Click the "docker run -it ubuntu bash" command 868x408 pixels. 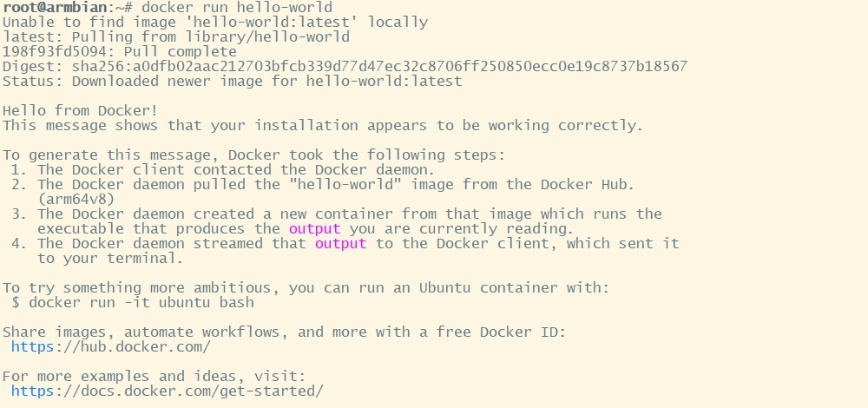tap(141, 302)
